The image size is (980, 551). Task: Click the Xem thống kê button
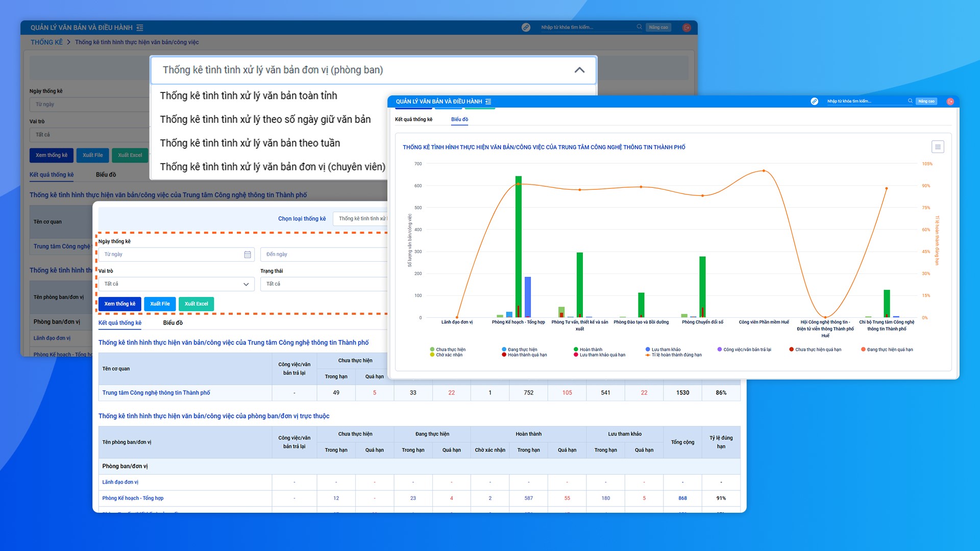(x=120, y=304)
